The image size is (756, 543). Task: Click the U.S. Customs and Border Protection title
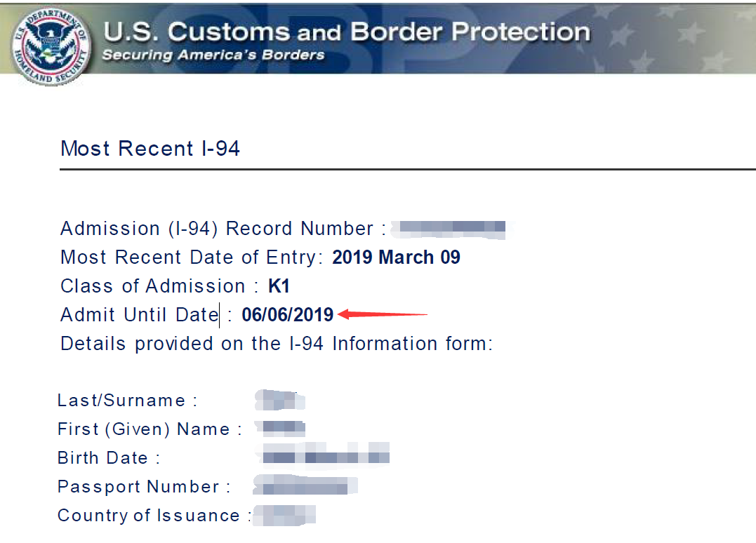347,32
